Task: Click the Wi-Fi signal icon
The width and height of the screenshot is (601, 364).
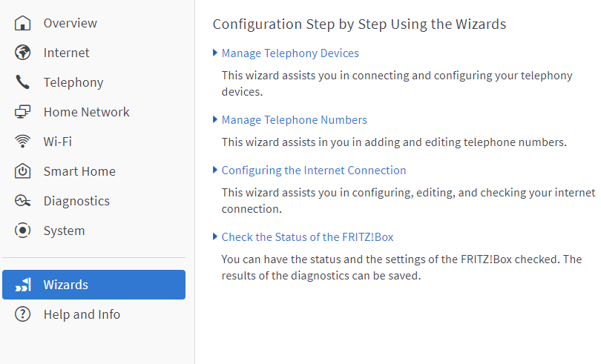Action: click(23, 142)
